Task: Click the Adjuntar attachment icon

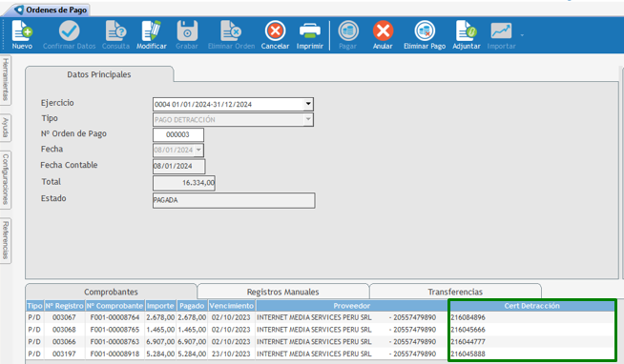Action: [x=466, y=31]
